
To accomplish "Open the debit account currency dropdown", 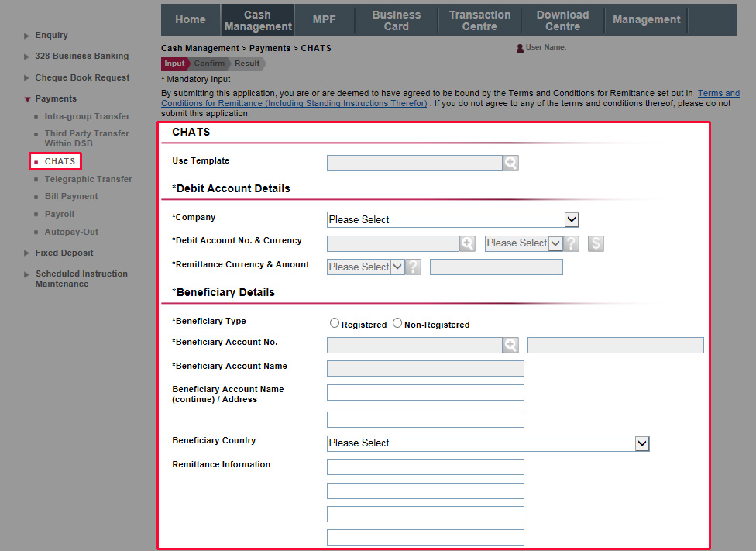I will [x=524, y=243].
